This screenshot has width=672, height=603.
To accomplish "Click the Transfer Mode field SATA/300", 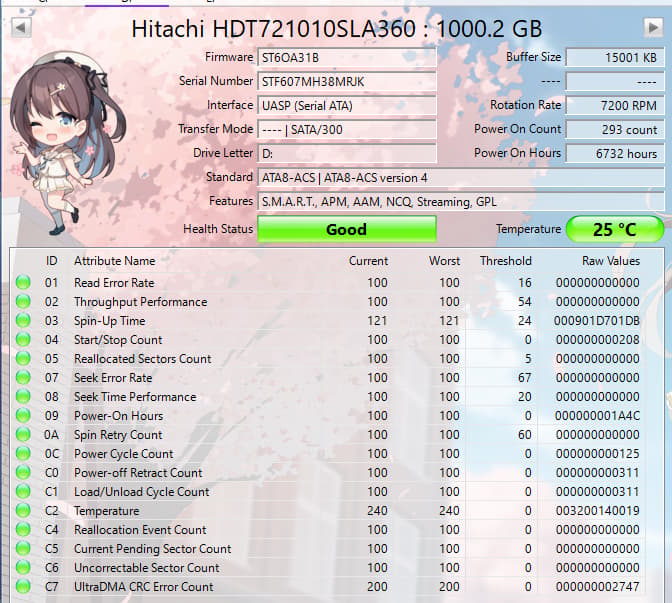I will (347, 130).
